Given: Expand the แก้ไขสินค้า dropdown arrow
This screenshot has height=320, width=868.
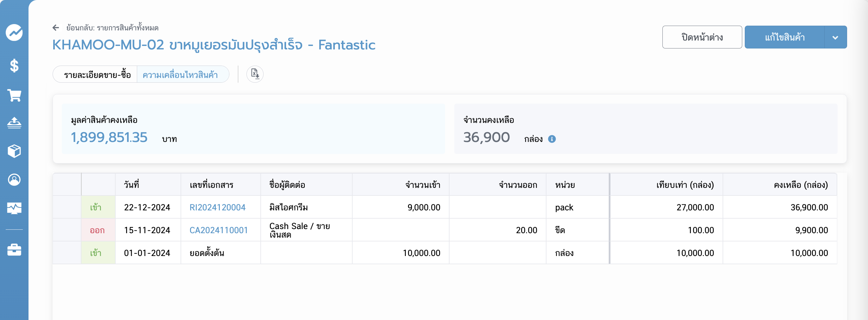Looking at the screenshot, I should (x=835, y=37).
